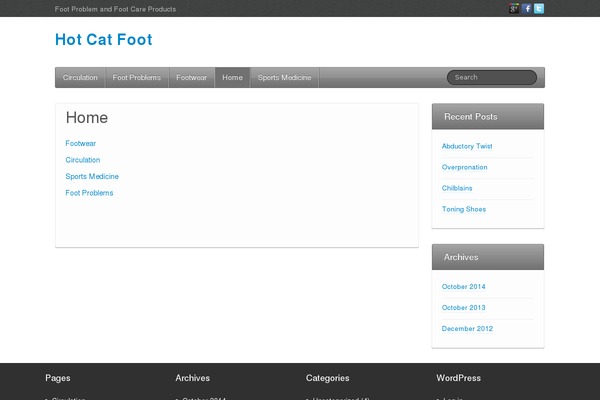Open the Footwear menu tab
Screen dimensions: 600x400
coord(191,77)
